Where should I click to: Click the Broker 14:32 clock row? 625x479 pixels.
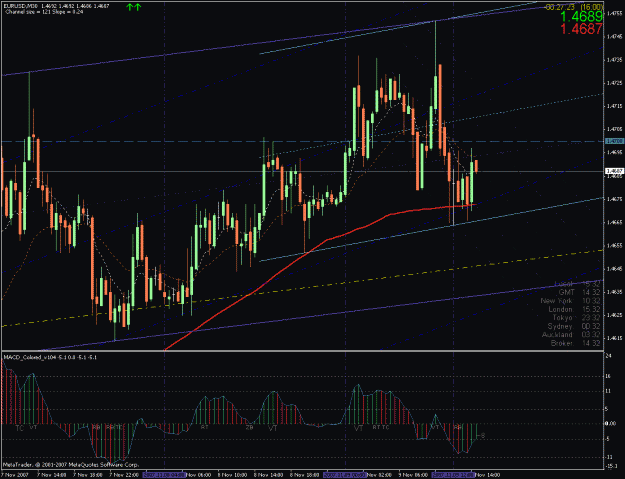[576, 343]
